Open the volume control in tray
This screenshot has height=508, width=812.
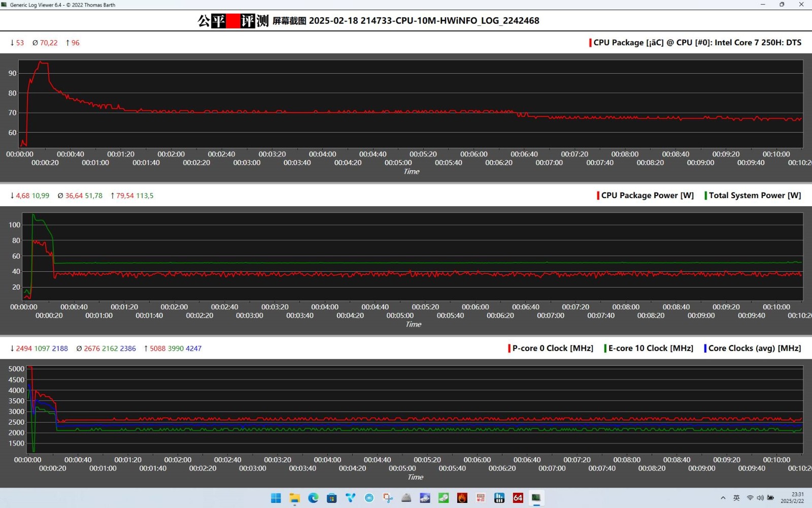760,498
